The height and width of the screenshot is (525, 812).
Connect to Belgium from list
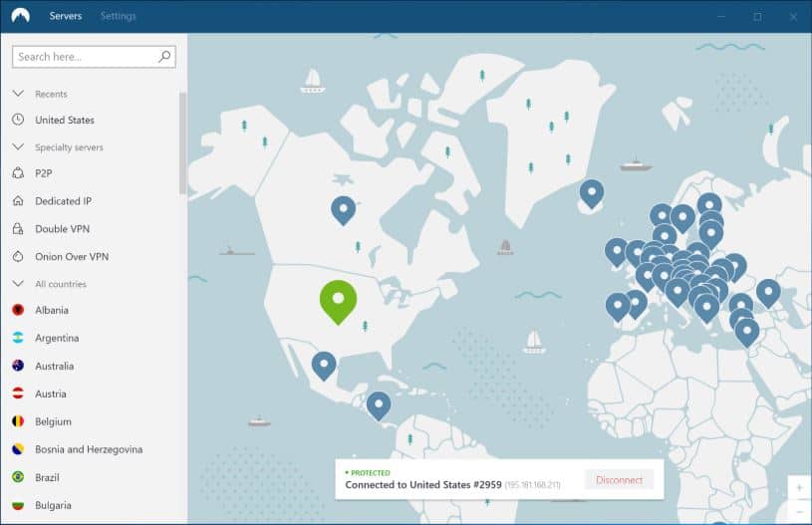(54, 422)
